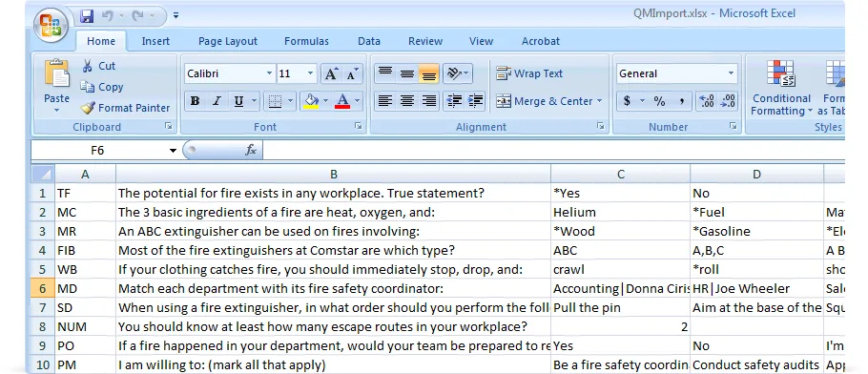This screenshot has width=868, height=374.
Task: Open the font size dropdown
Action: tap(310, 73)
